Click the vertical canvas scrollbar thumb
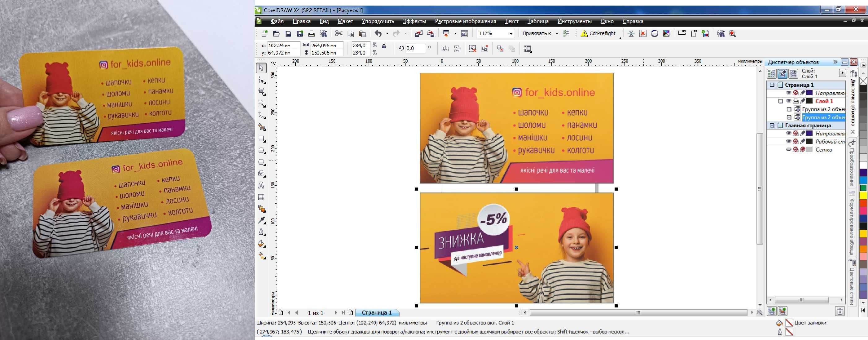Screen dimensions: 868x340 pyautogui.click(x=760, y=189)
